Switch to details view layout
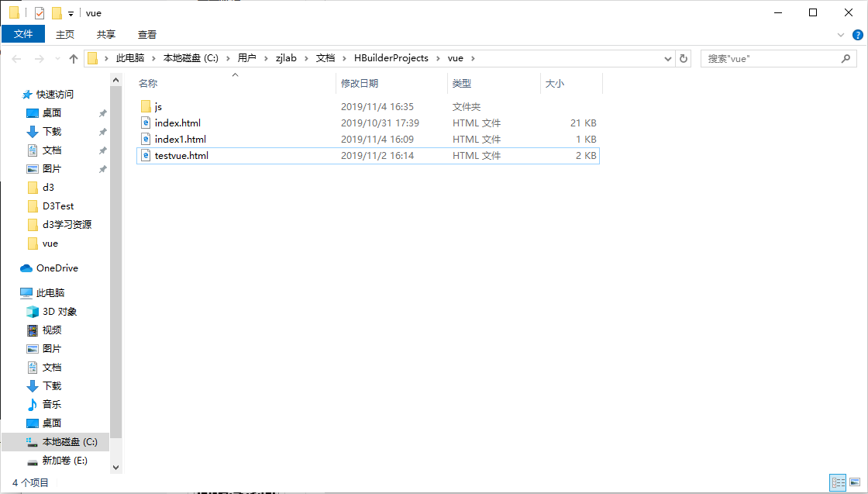Screen dimensions: 868x494 click(x=838, y=483)
